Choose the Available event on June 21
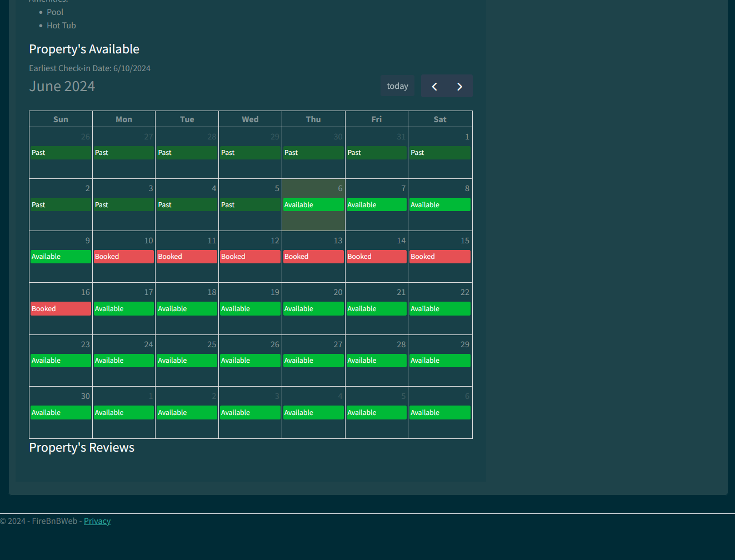The height and width of the screenshot is (560, 735). coord(377,309)
